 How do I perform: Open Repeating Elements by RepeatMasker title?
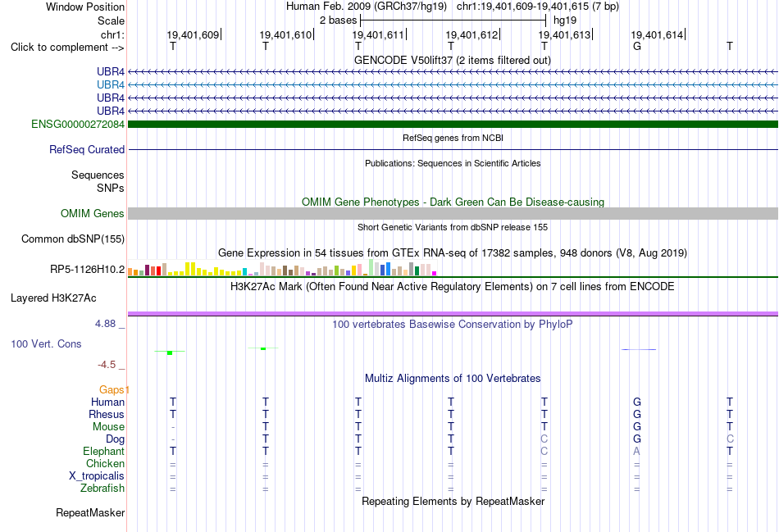(x=453, y=501)
